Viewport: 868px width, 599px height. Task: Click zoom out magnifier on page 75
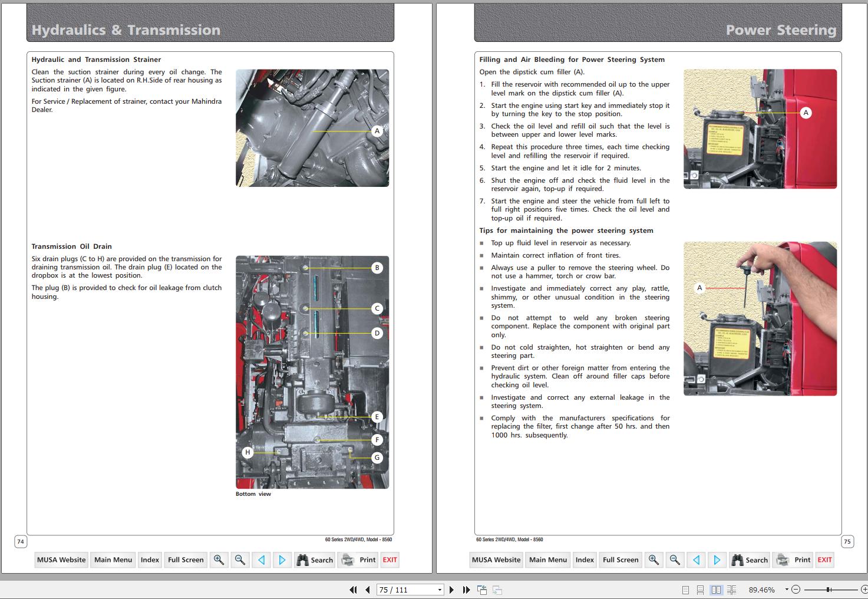675,560
